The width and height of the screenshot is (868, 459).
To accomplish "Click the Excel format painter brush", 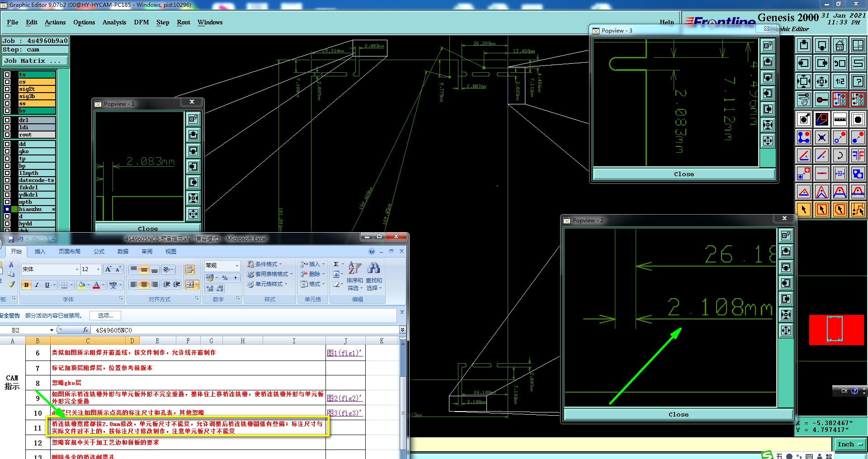I will 11,284.
